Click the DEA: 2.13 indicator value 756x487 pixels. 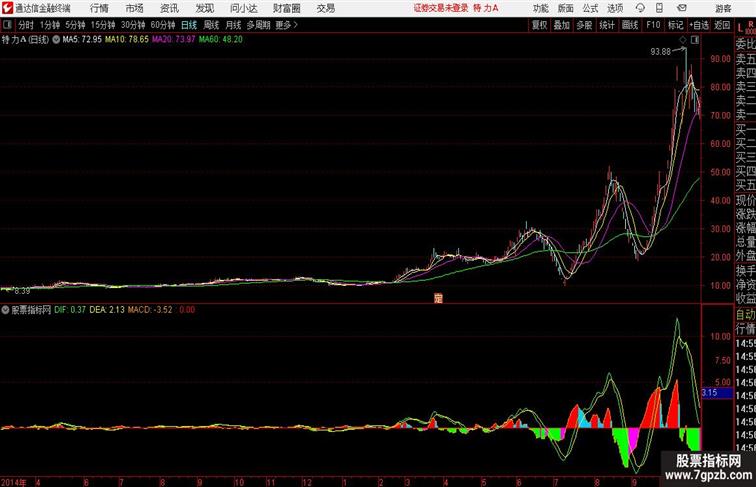pyautogui.click(x=107, y=310)
